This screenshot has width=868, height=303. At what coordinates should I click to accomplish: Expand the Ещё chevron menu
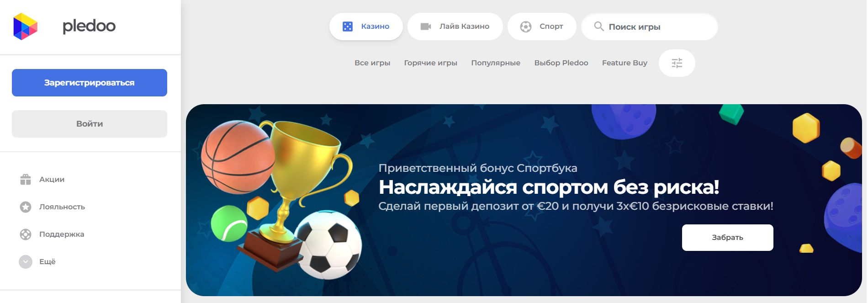(26, 262)
